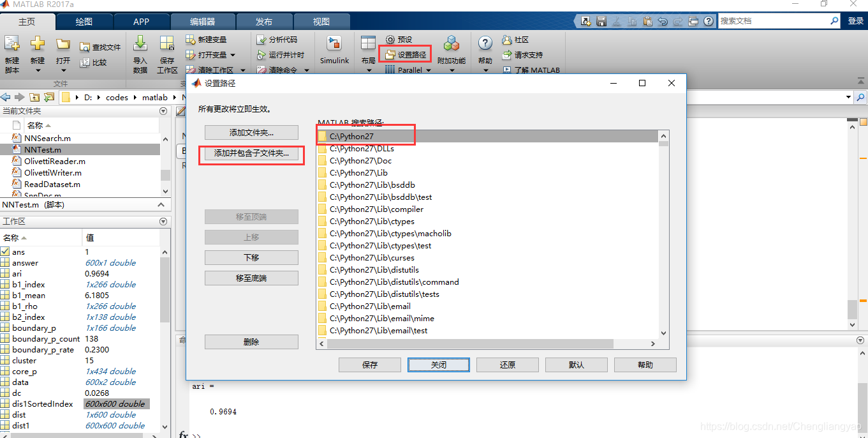Expand the Parallel dropdown
The height and width of the screenshot is (438, 868).
[427, 70]
